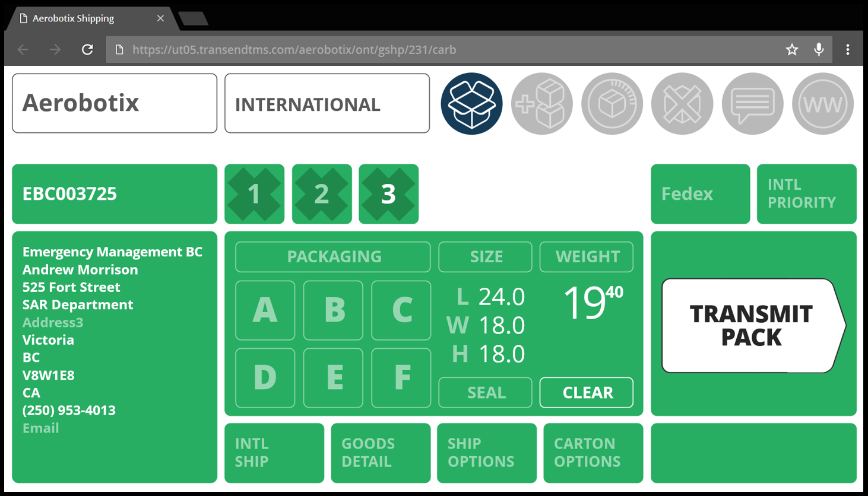This screenshot has width=868, height=496.
Task: Open the Fedex carrier selector
Action: tap(700, 194)
